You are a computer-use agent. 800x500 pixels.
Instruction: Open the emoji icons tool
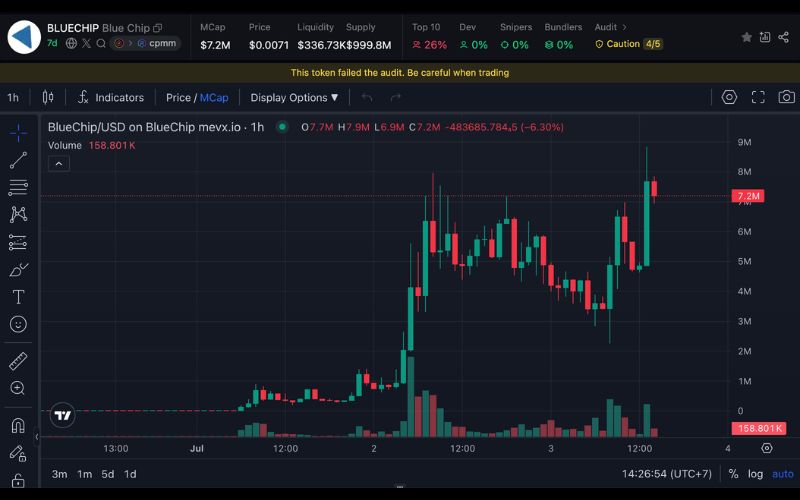(x=18, y=324)
